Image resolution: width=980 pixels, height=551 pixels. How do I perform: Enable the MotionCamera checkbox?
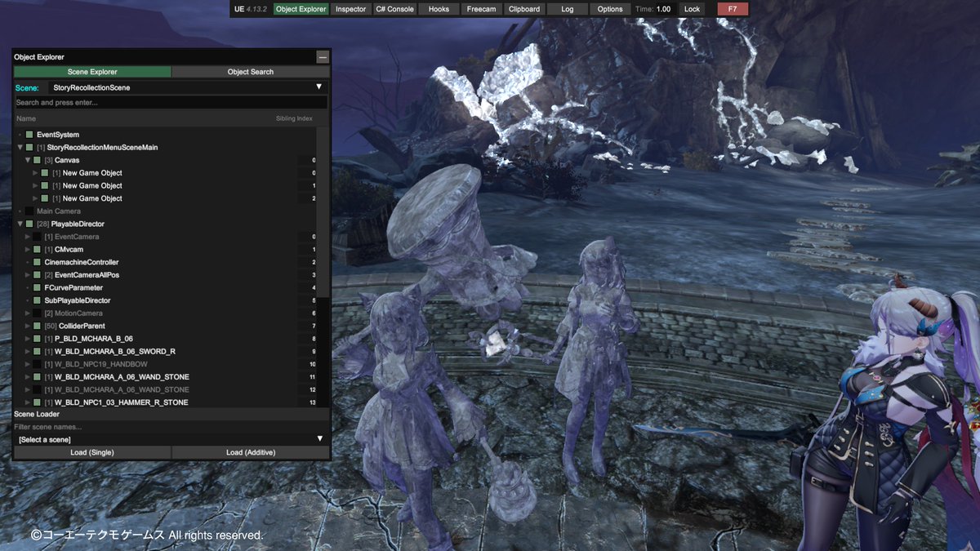click(x=37, y=313)
